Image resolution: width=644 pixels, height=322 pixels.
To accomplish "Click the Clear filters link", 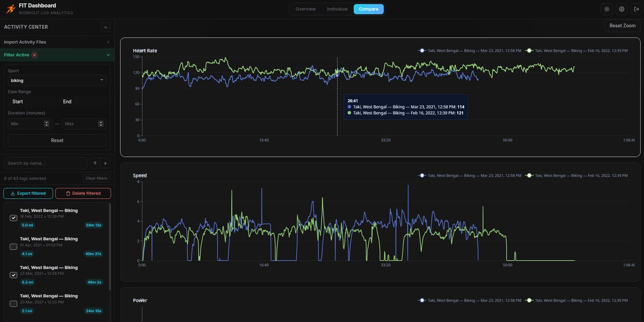I will [96, 178].
